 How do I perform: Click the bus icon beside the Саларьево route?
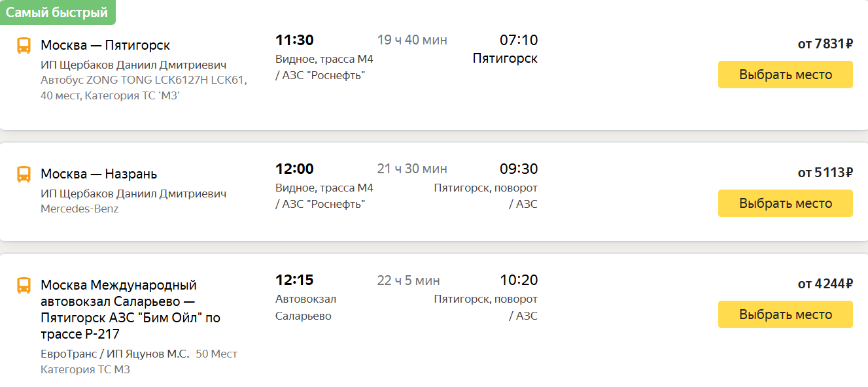[x=24, y=286]
